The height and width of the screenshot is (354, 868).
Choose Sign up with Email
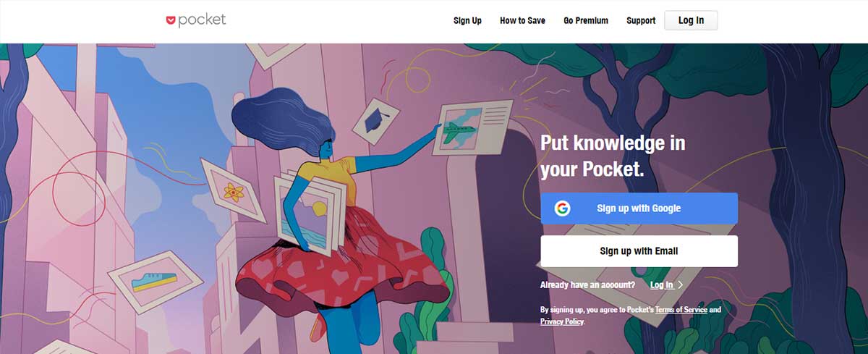point(639,251)
